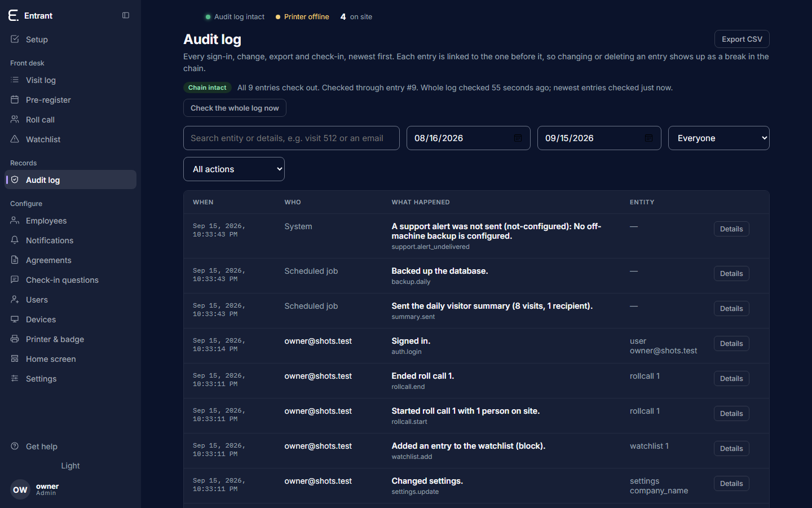Click the Employees person icon

pyautogui.click(x=15, y=220)
